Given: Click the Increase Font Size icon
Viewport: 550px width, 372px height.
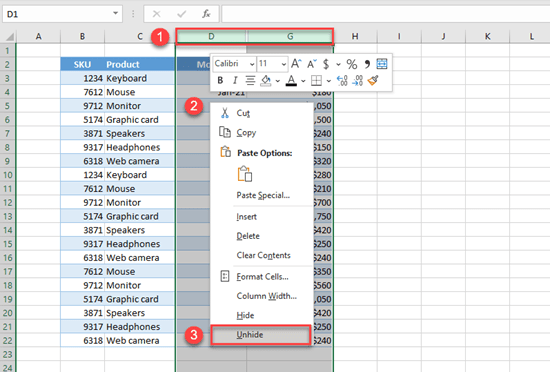Looking at the screenshot, I should tap(296, 64).
